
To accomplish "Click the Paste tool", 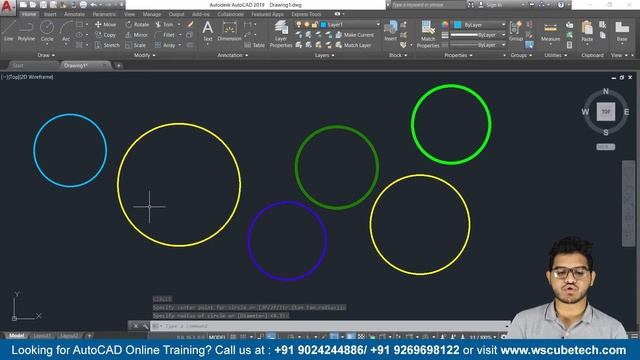I will [x=587, y=32].
